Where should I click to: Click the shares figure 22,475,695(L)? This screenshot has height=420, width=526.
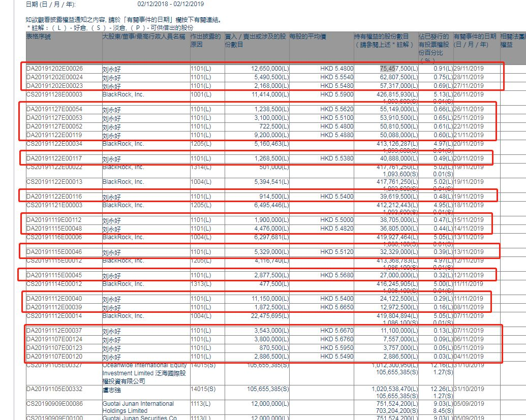point(270,316)
